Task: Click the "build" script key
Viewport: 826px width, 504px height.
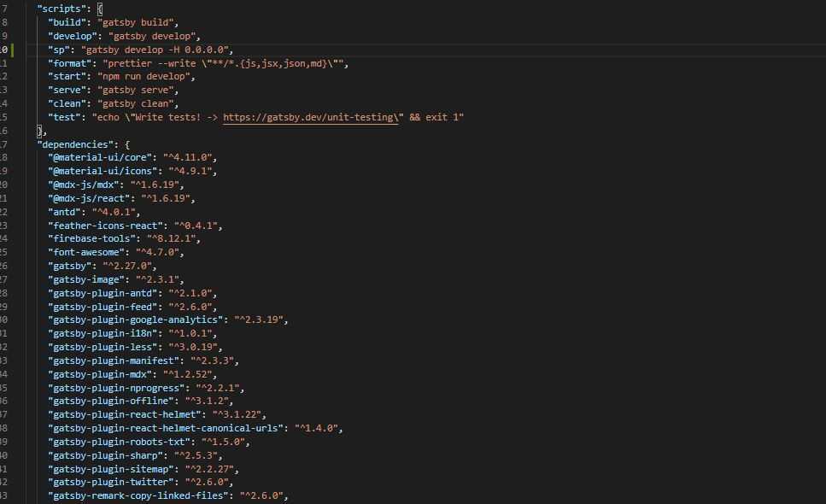Action: pos(67,22)
